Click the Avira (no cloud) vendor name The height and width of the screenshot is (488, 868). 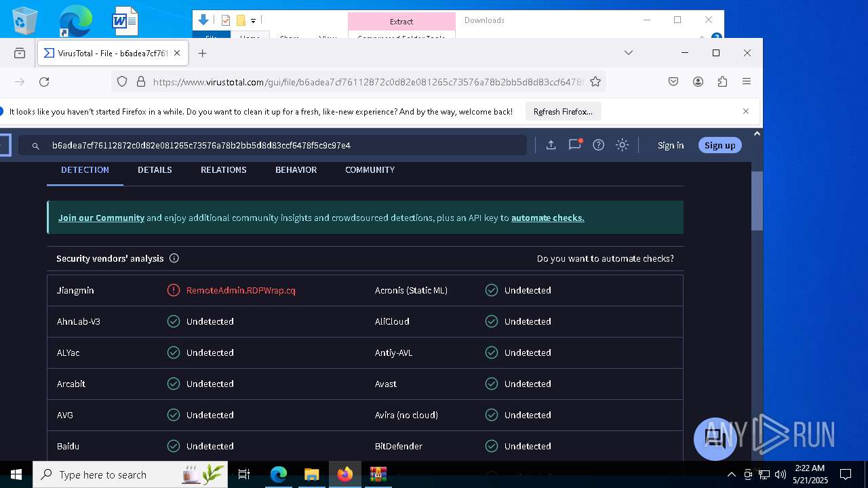point(406,415)
